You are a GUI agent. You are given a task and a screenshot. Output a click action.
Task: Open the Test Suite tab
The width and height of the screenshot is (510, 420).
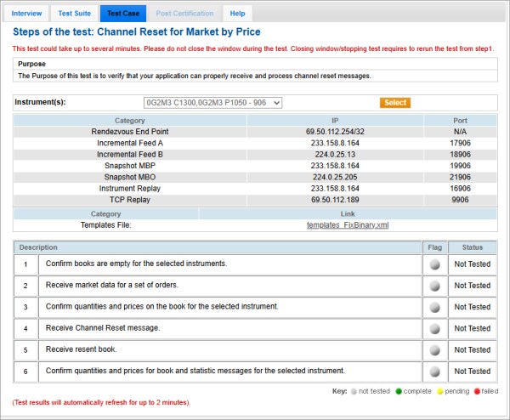tap(74, 14)
